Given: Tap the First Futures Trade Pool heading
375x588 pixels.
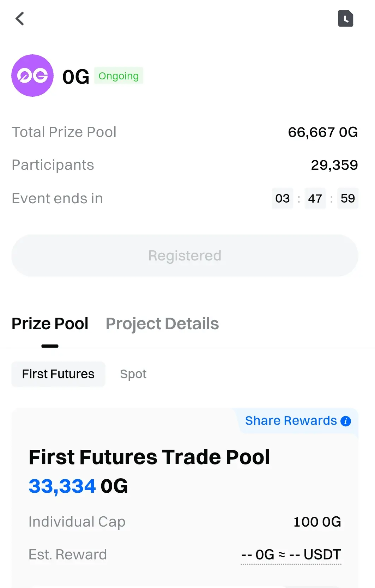Looking at the screenshot, I should click(149, 457).
